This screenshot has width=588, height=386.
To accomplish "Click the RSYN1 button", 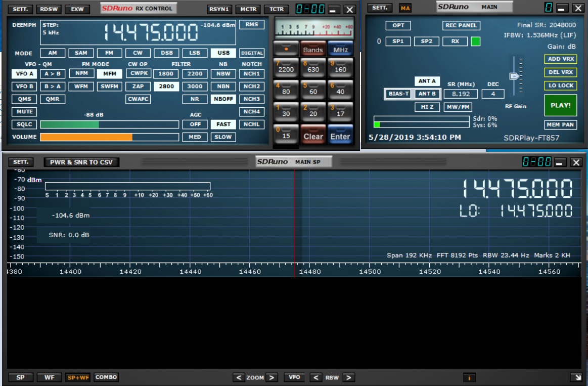I will pos(219,9).
